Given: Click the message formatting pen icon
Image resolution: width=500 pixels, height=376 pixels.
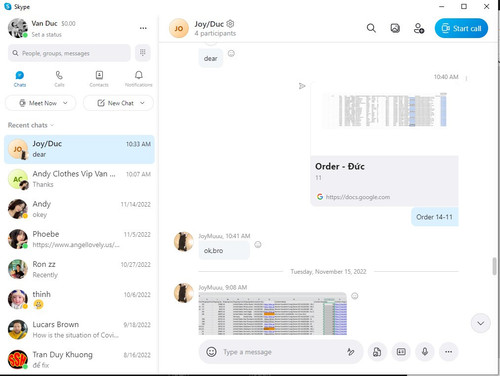Looking at the screenshot, I should click(350, 352).
